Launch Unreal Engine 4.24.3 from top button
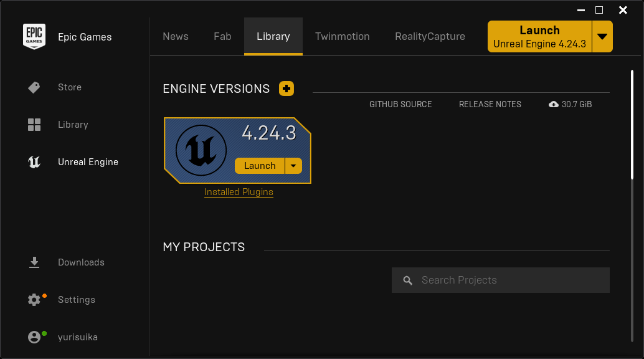Screen dimensions: 644x359 (x=539, y=36)
